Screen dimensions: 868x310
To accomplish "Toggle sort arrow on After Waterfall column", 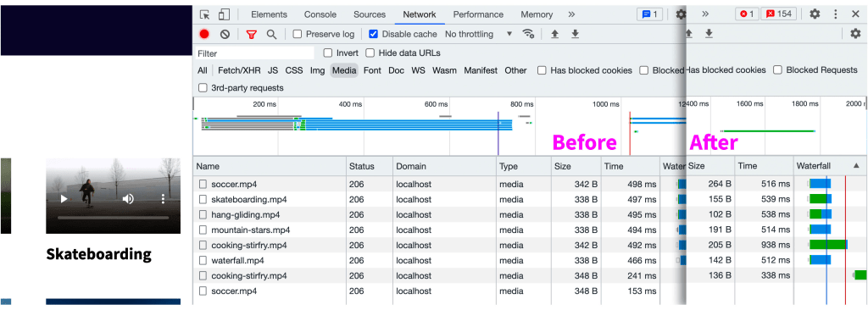I will point(856,165).
